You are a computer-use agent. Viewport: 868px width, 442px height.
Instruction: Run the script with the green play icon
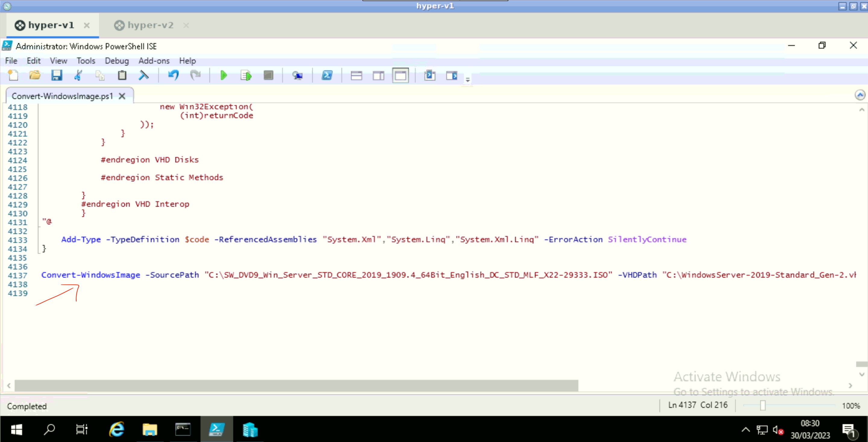[223, 75]
